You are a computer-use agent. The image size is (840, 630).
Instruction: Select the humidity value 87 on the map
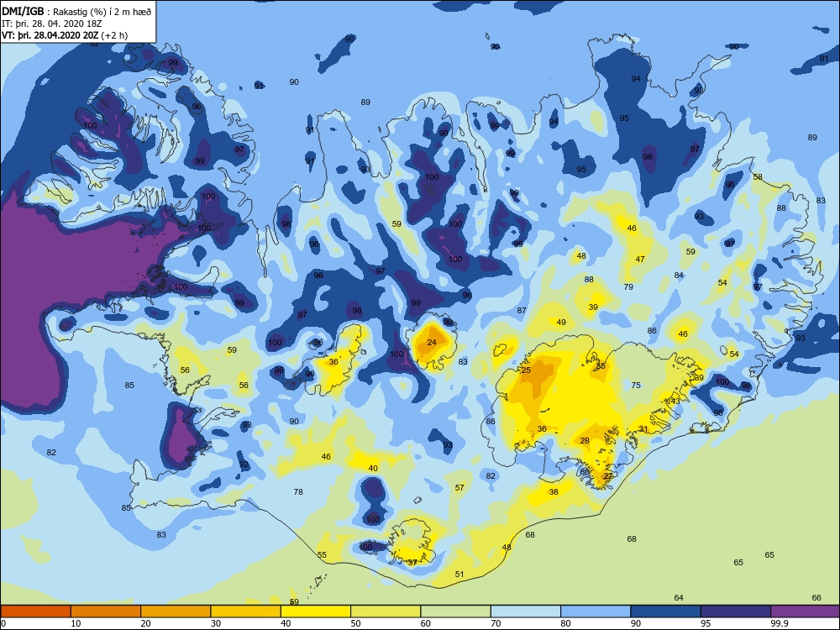(x=522, y=311)
